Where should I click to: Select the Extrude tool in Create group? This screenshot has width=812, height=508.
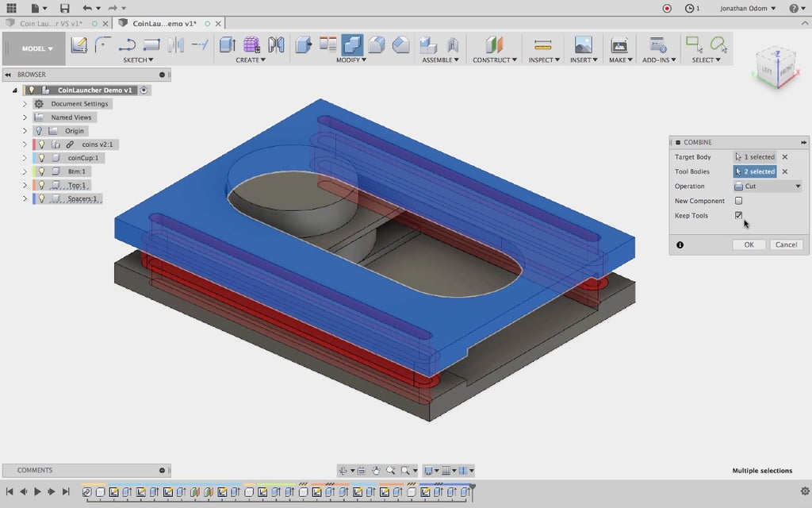[228, 45]
